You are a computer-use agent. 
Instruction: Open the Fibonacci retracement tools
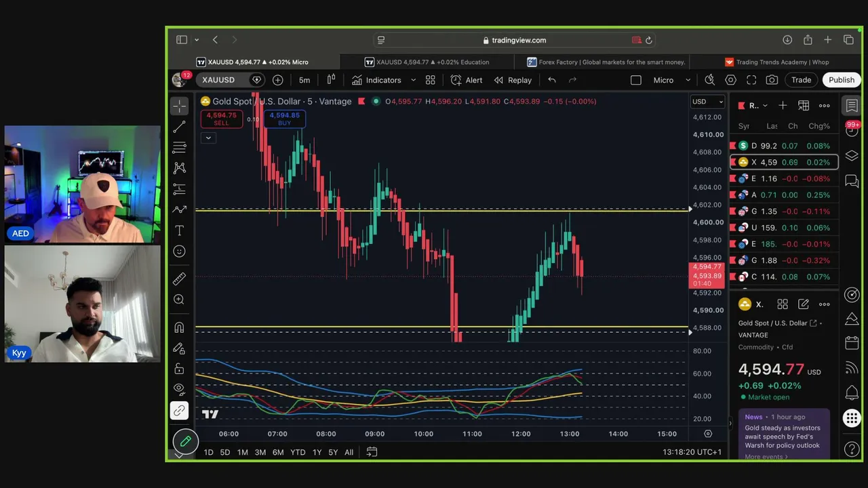click(x=179, y=148)
